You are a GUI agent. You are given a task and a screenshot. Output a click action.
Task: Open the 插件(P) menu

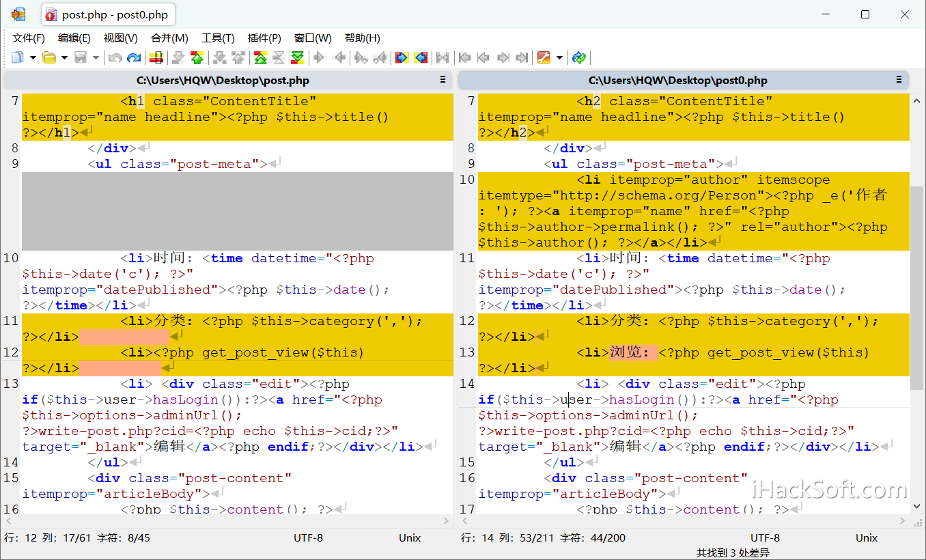pyautogui.click(x=264, y=38)
